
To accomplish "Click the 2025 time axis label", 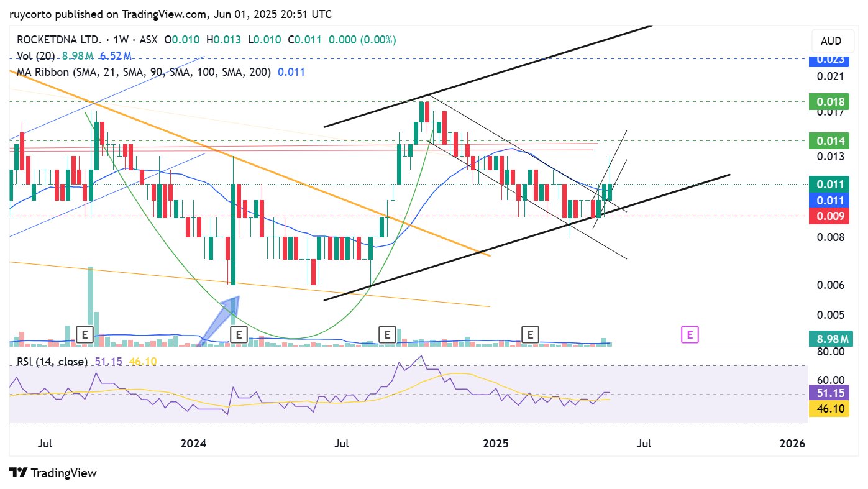I will [x=496, y=444].
